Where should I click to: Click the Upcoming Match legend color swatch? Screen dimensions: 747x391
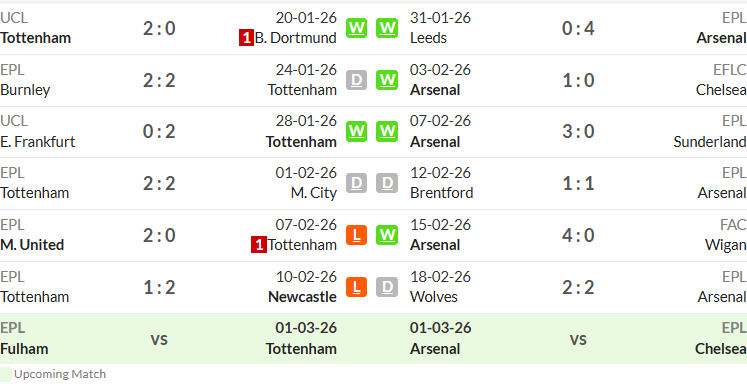[5, 374]
